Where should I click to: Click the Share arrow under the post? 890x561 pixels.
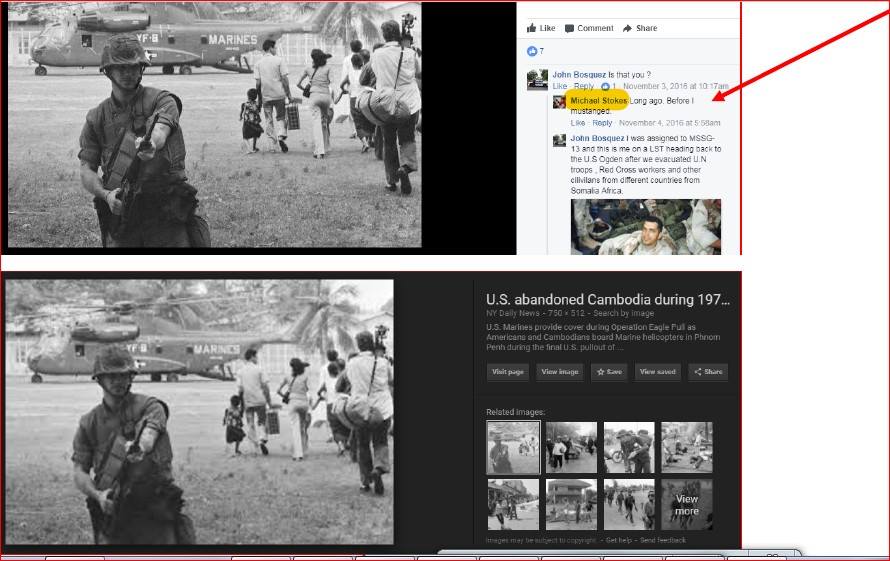point(640,28)
